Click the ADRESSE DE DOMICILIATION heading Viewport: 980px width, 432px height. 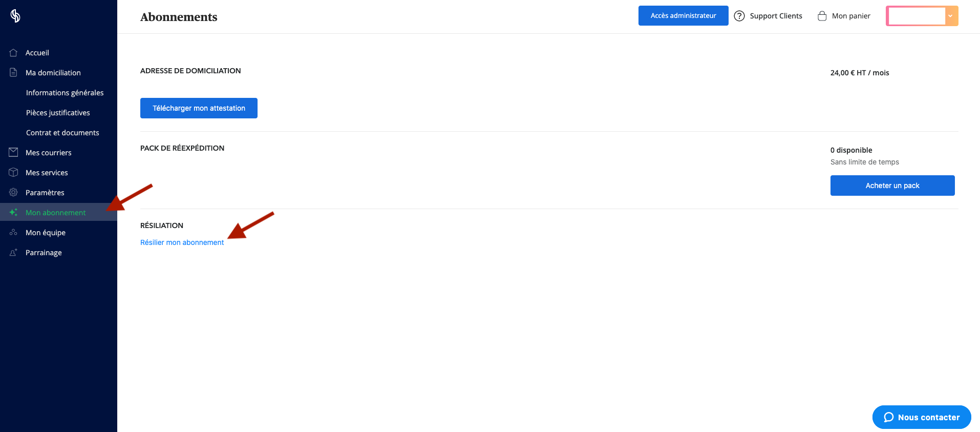[x=190, y=71]
